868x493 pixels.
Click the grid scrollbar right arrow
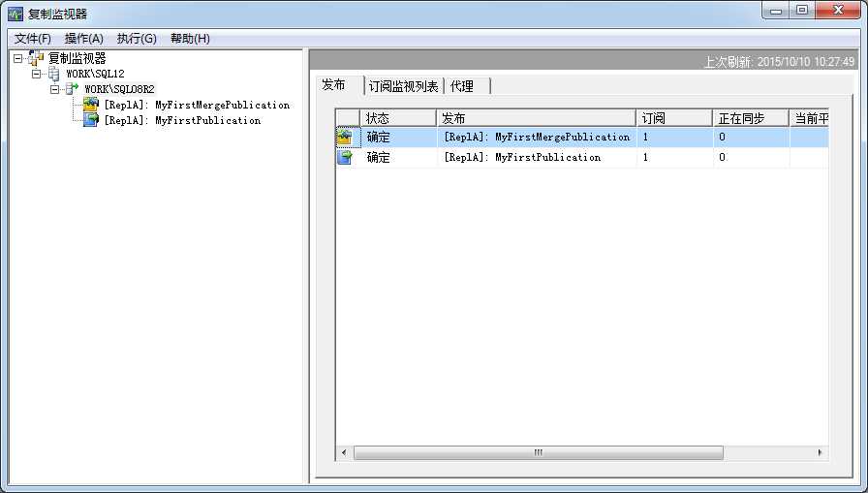(820, 452)
